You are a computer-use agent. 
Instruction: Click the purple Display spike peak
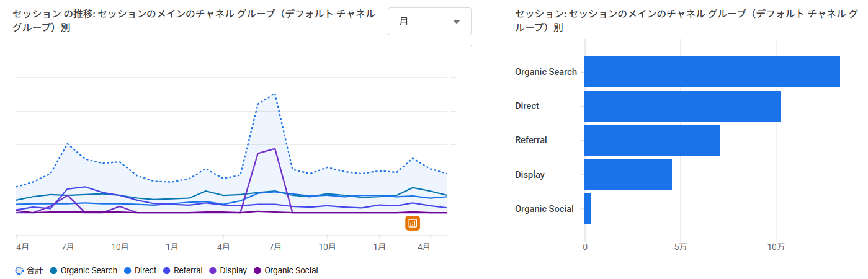274,148
